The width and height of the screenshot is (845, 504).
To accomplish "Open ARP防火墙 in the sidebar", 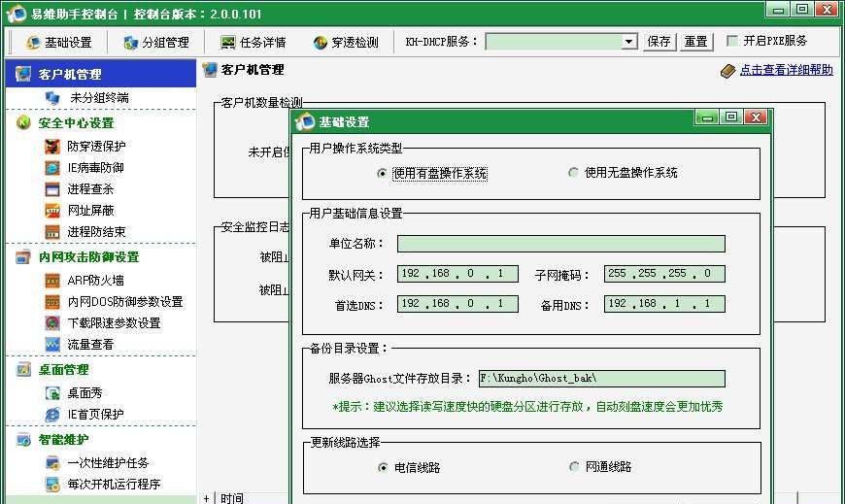I will click(x=95, y=281).
